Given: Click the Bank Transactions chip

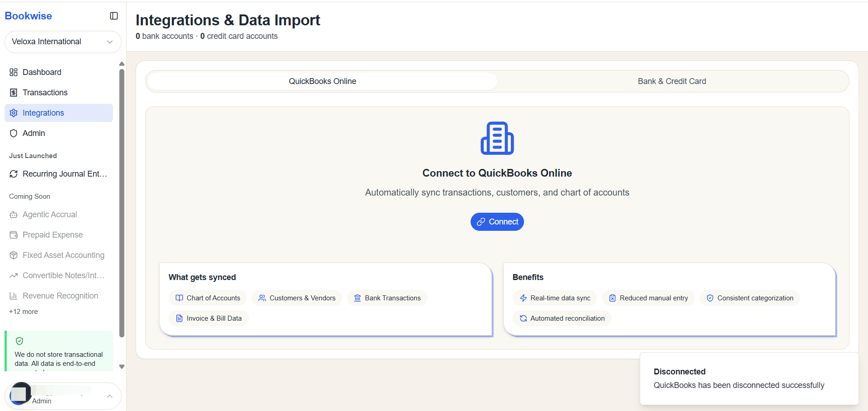Looking at the screenshot, I should pos(387,298).
